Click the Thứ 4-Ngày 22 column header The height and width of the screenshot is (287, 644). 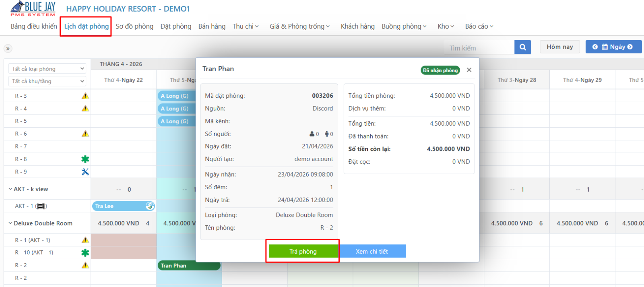click(x=124, y=80)
